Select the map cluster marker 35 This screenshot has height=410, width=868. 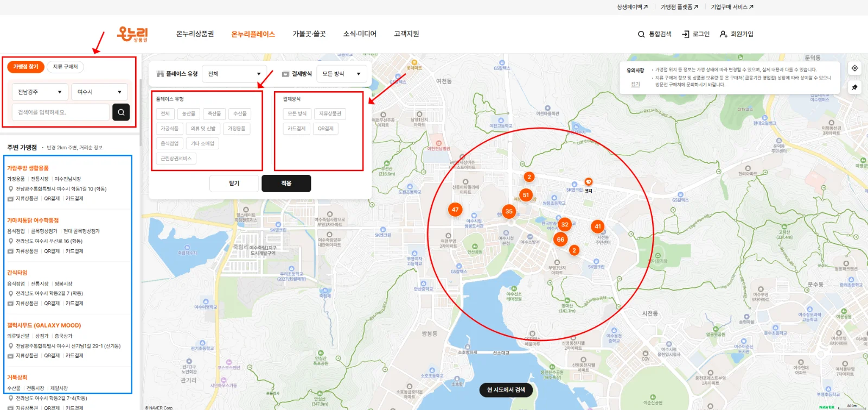pyautogui.click(x=509, y=211)
